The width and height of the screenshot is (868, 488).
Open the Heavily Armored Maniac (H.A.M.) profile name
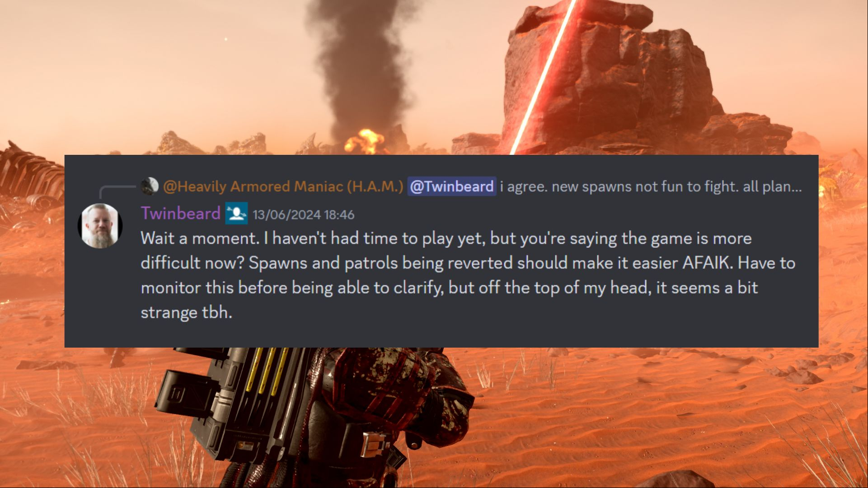point(283,186)
